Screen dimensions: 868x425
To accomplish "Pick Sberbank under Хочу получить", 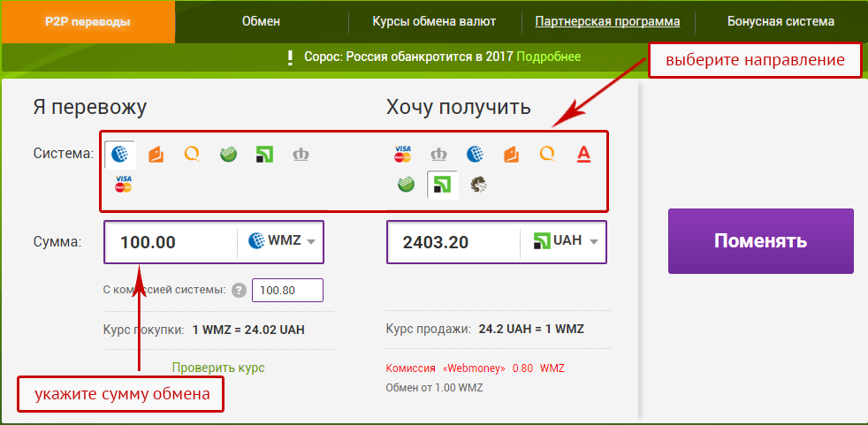I will click(x=407, y=185).
